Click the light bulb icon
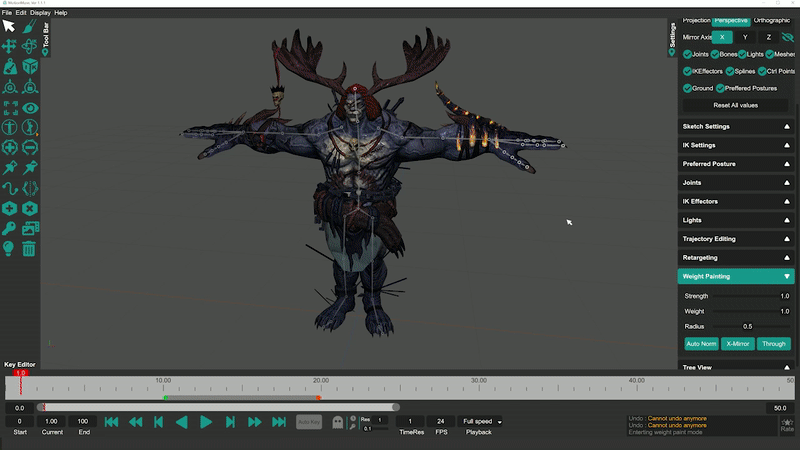800x450 pixels. pos(8,248)
